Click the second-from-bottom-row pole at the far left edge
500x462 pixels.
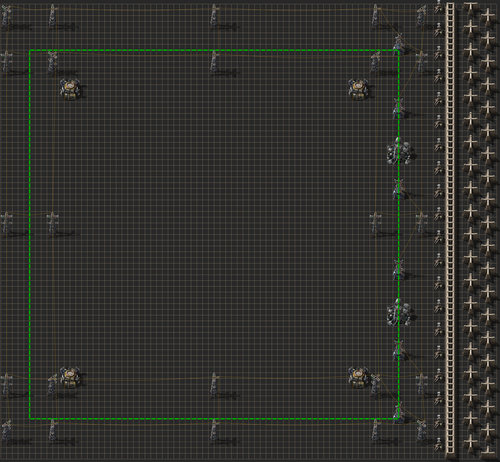6,385
